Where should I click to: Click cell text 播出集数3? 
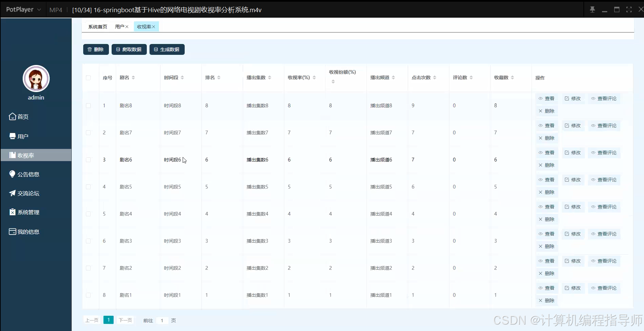coord(257,241)
